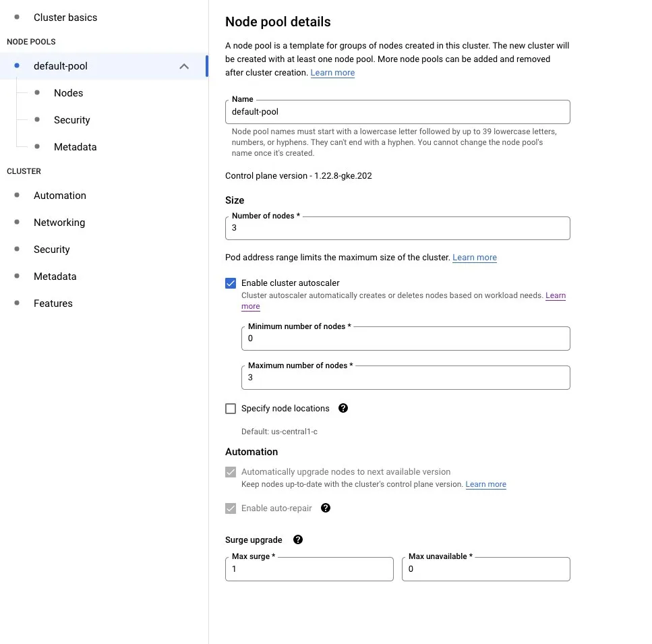Viewport: 652px width, 644px height.
Task: Click the Maximum number of nodes field
Action: point(406,378)
